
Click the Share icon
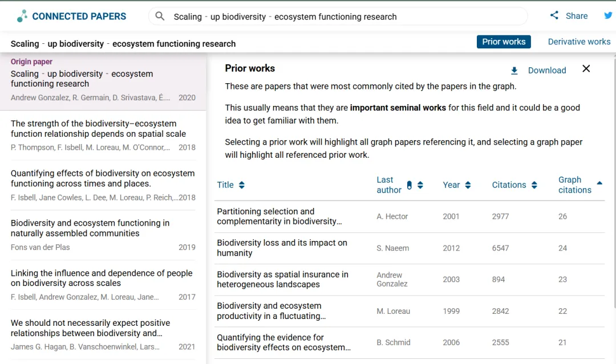tap(554, 15)
